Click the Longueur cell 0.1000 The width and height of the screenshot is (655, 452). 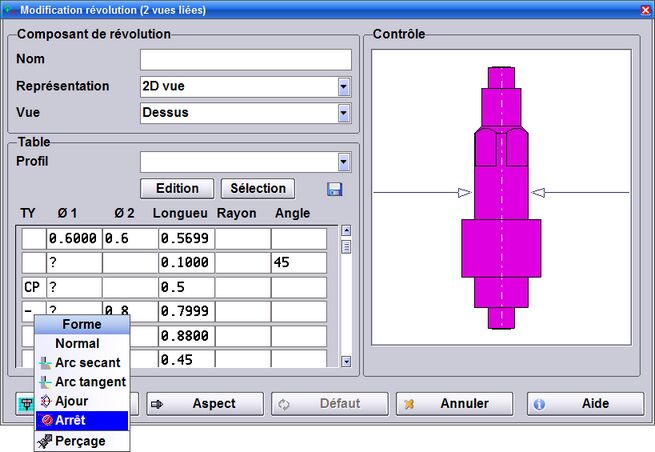click(x=186, y=263)
